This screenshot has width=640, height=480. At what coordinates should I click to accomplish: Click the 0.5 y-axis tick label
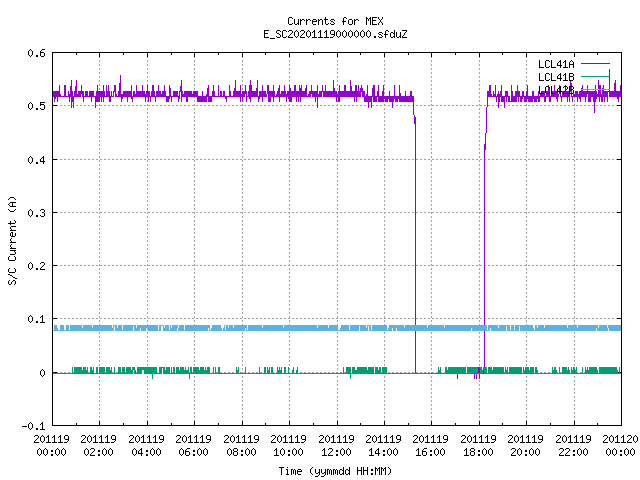coord(36,106)
